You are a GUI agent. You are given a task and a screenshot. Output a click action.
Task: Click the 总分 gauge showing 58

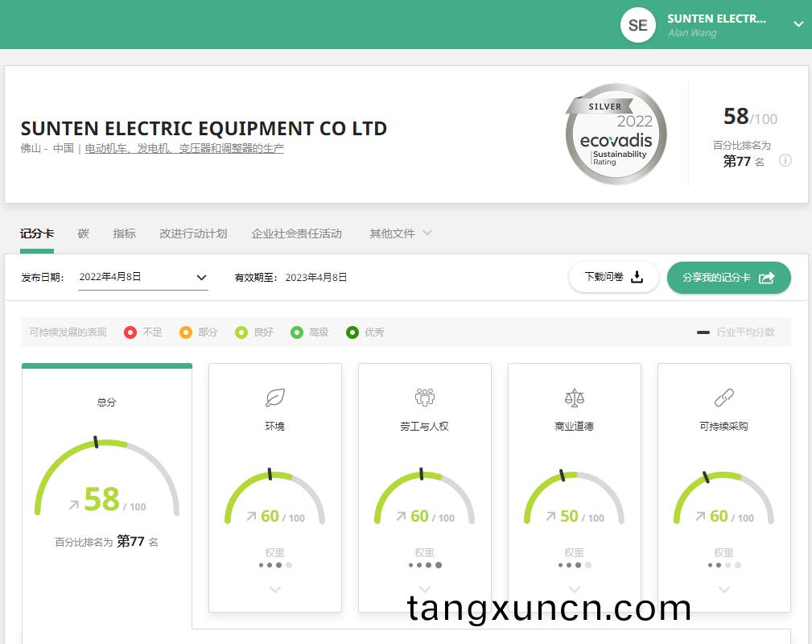(x=107, y=477)
